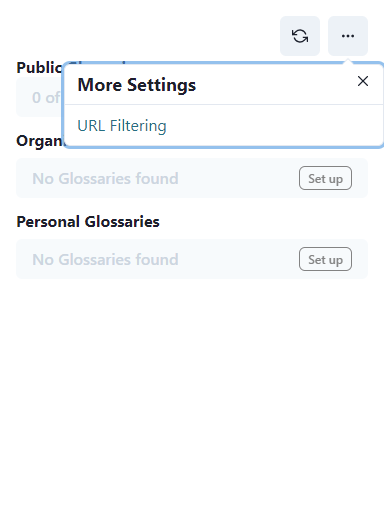Toggle the ellipsis menu above the popup
The image size is (384, 512).
(348, 36)
